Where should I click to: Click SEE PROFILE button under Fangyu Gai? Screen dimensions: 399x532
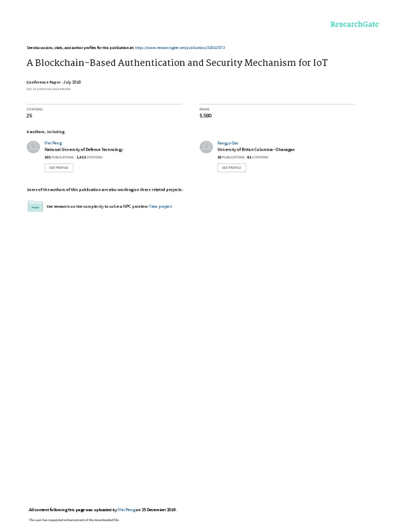click(x=232, y=168)
